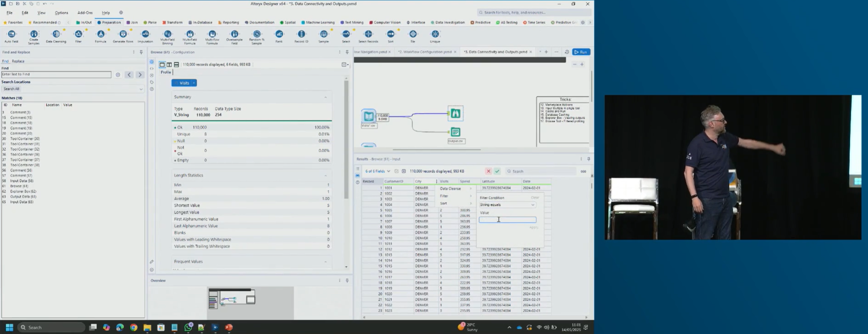Select the Random % Sample tool

pos(256,37)
